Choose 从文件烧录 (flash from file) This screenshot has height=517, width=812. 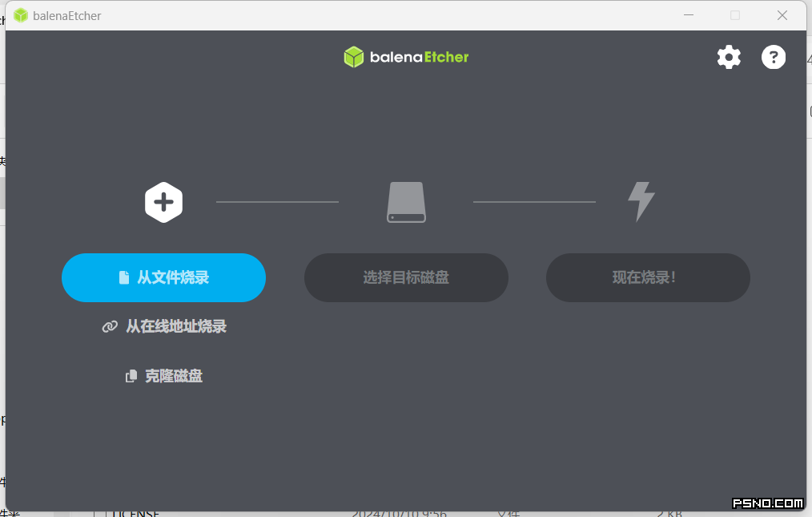pos(163,277)
